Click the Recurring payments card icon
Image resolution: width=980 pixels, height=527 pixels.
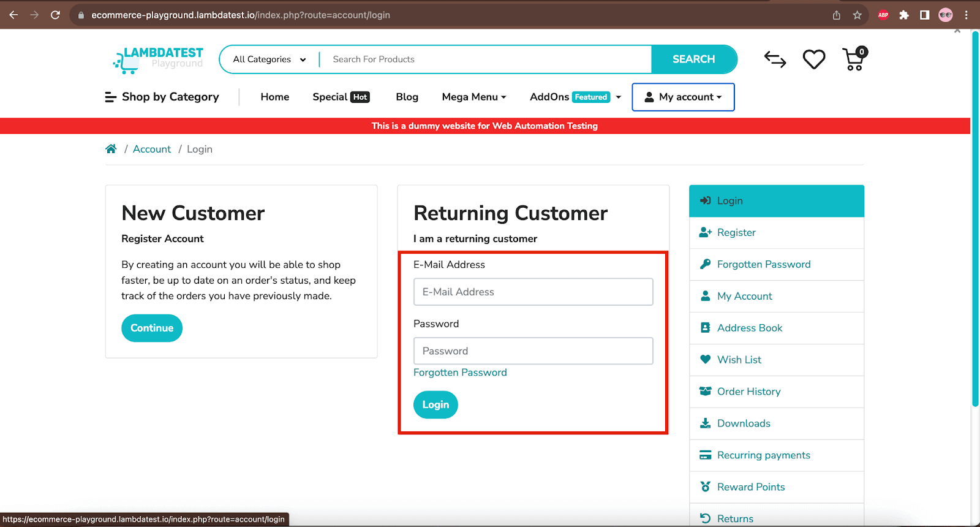click(706, 455)
